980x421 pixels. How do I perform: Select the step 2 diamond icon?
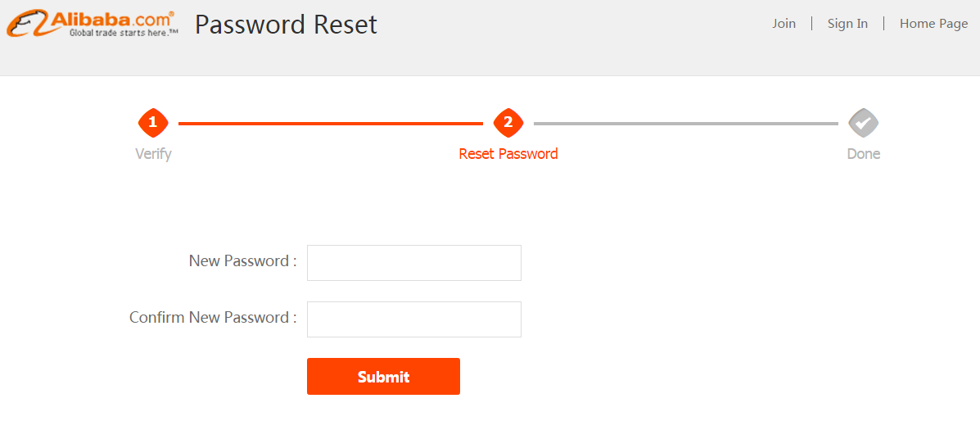pos(508,123)
